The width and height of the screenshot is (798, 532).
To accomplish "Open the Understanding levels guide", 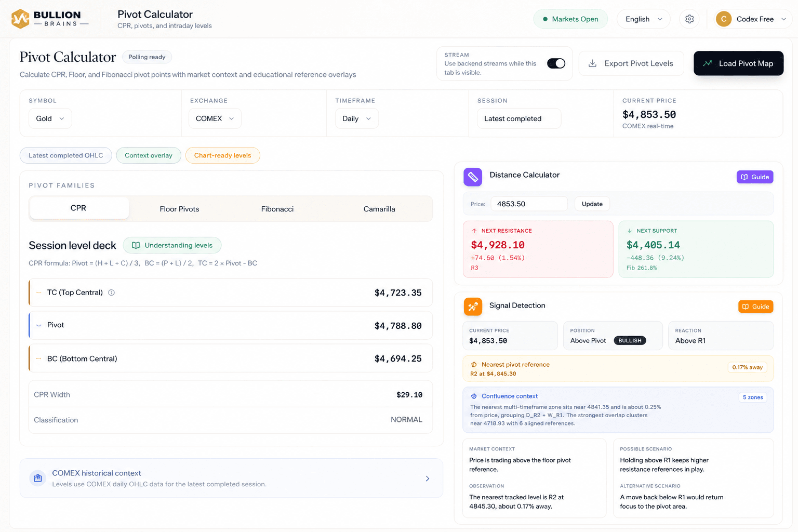I will click(172, 245).
